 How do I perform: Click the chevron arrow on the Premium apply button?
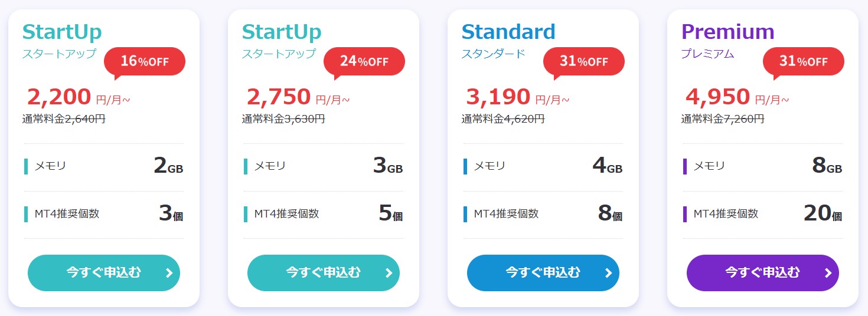click(x=828, y=273)
